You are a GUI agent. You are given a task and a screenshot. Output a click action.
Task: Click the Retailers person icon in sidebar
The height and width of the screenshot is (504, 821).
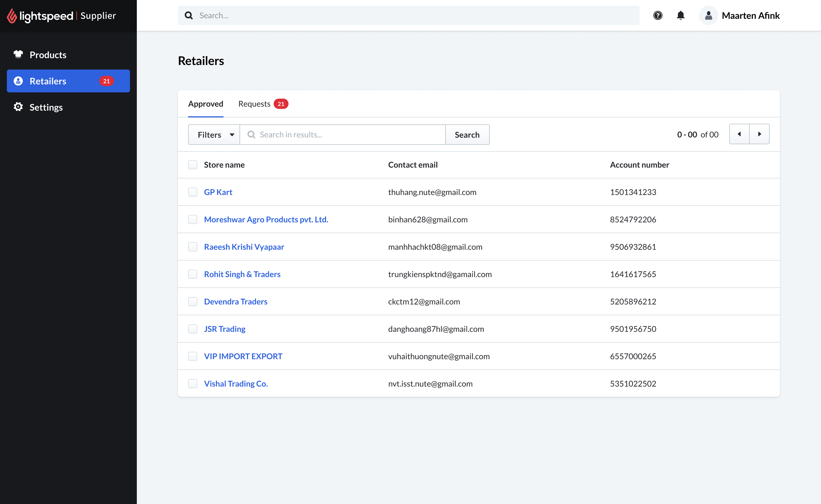18,81
